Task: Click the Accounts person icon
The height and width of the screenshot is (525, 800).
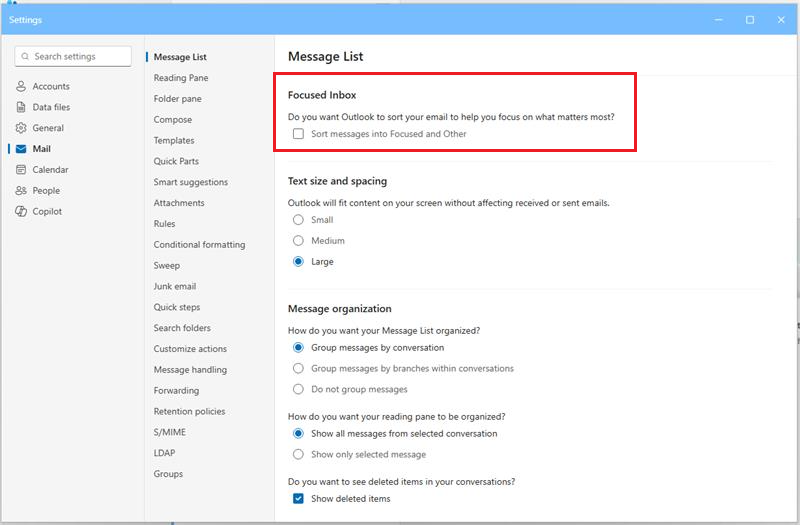Action: [x=21, y=86]
